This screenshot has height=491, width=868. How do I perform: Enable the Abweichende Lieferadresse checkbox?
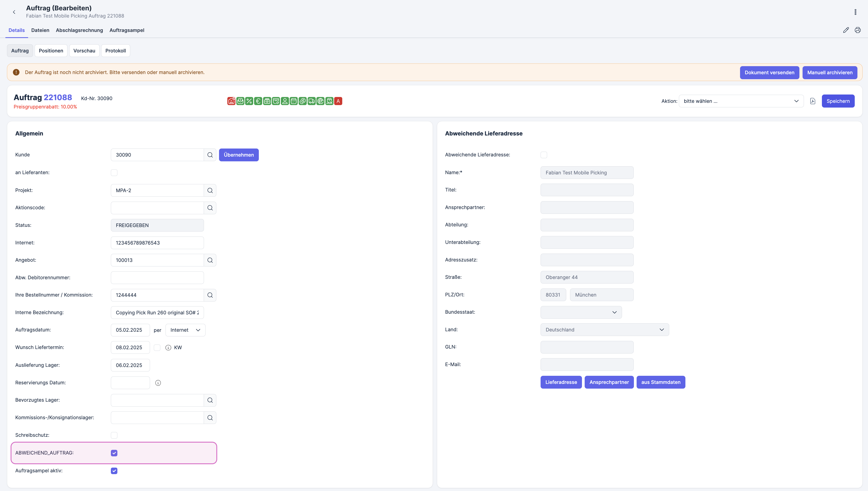[544, 155]
